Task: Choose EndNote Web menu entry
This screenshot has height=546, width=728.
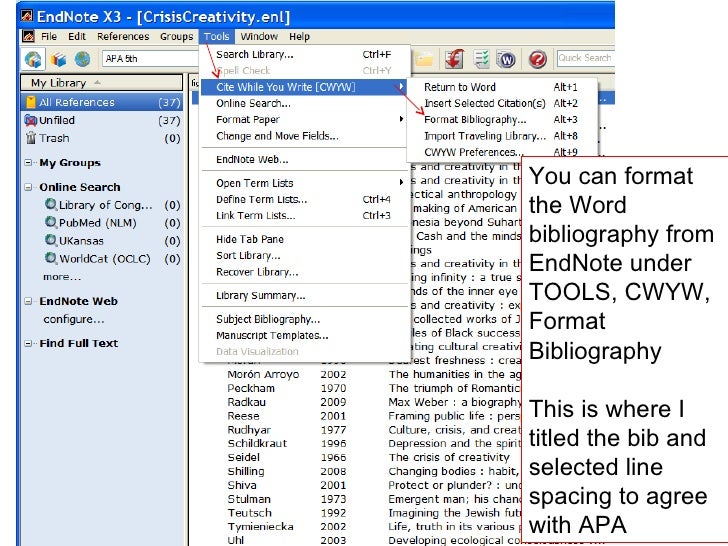Action: [x=303, y=159]
